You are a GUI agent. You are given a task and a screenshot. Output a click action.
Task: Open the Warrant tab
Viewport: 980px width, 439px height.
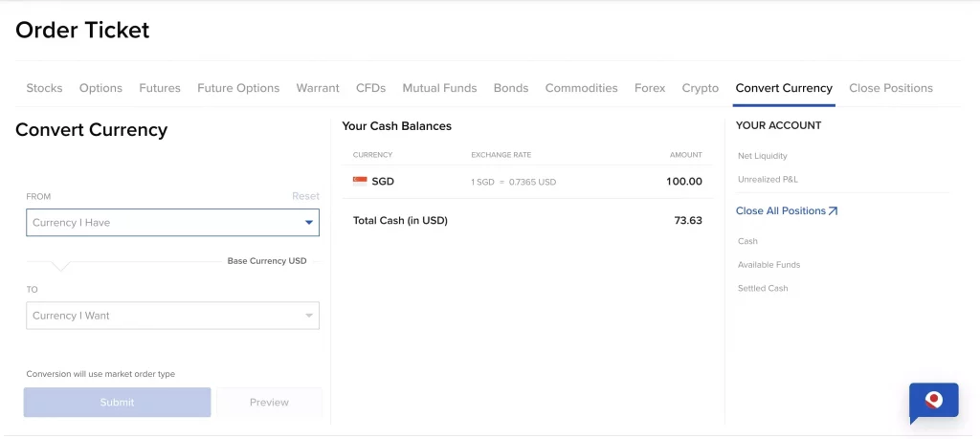click(318, 88)
